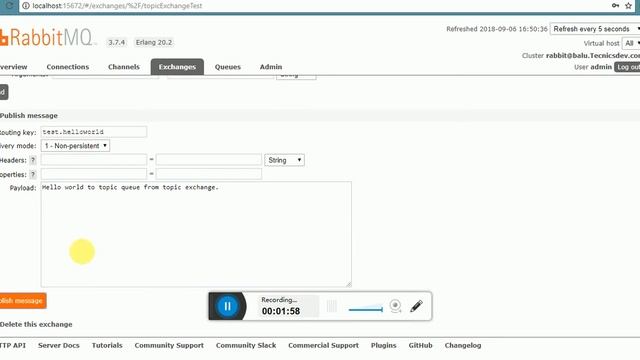The image size is (640, 360).
Task: Open the Tutorials link
Action: (107, 345)
